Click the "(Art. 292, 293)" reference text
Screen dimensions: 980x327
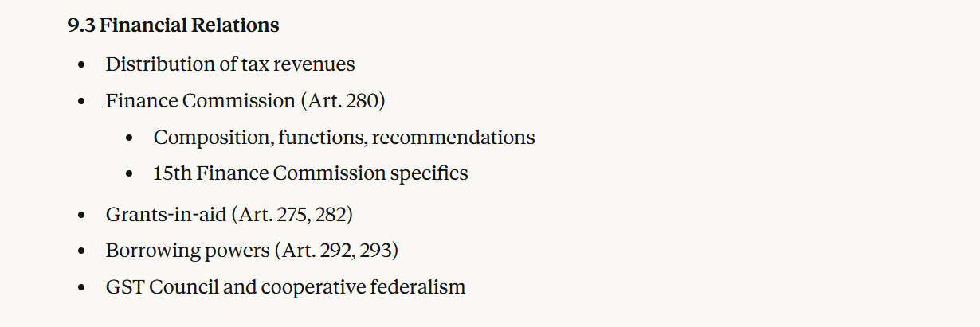point(336,251)
